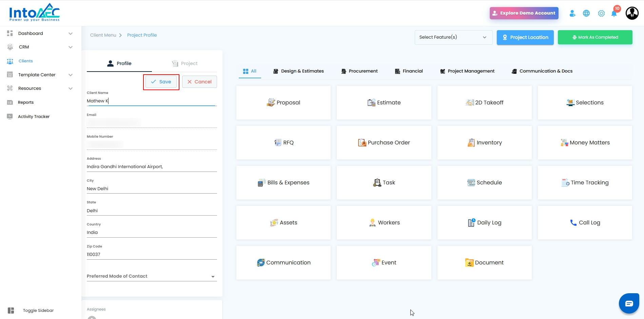Click the Client Name input field

point(152,101)
